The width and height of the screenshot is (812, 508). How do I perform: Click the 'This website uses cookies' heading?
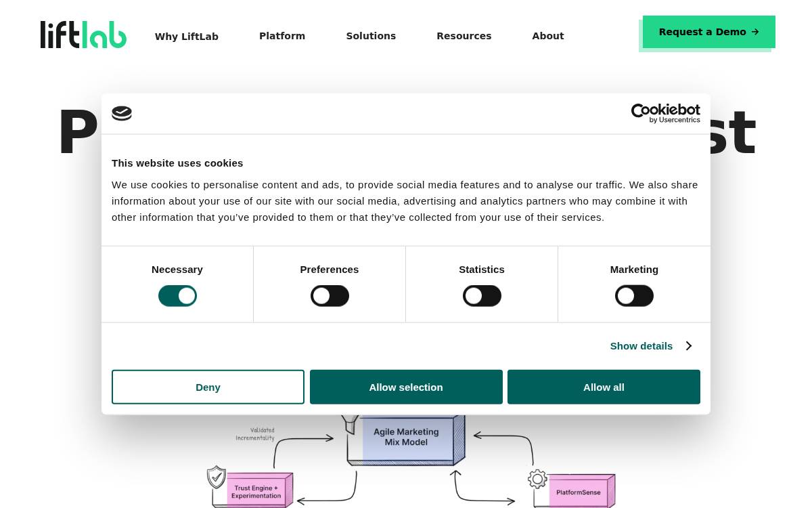[177, 163]
